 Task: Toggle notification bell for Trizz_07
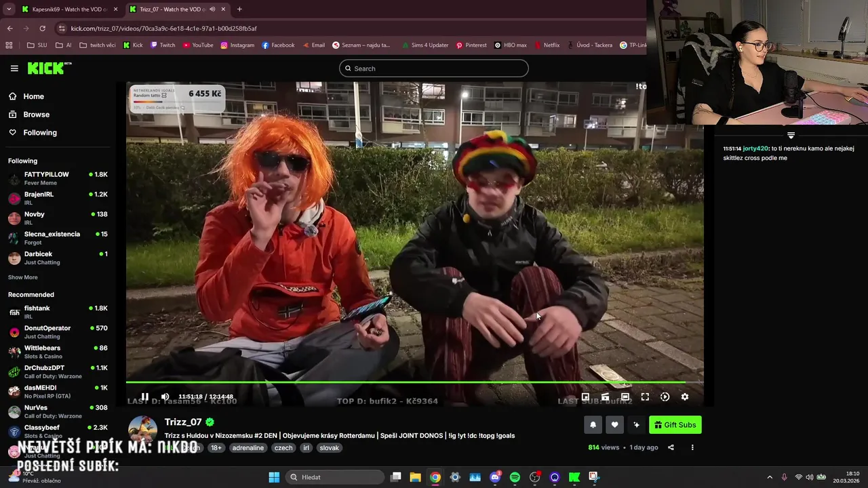pos(593,425)
